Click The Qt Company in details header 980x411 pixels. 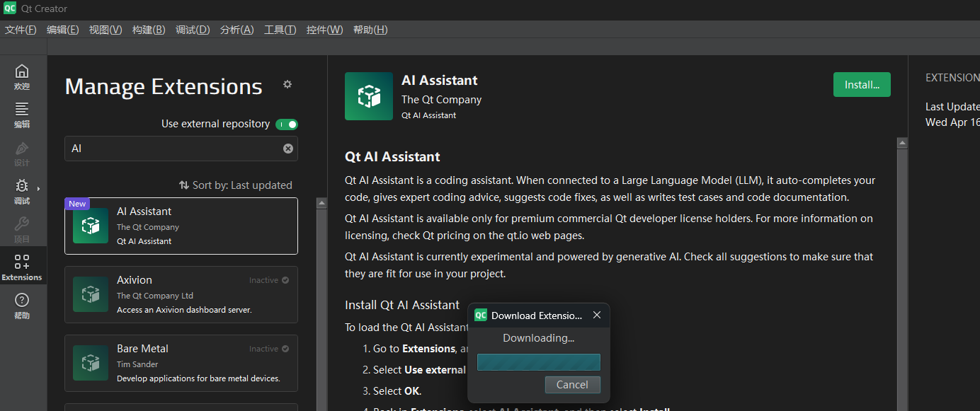tap(441, 100)
